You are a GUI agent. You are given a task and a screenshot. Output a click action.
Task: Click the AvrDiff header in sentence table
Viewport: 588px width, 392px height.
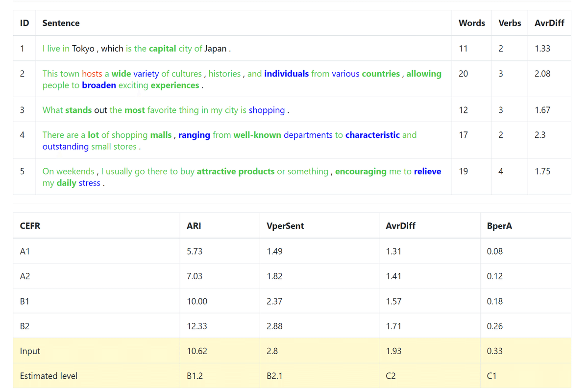point(549,23)
